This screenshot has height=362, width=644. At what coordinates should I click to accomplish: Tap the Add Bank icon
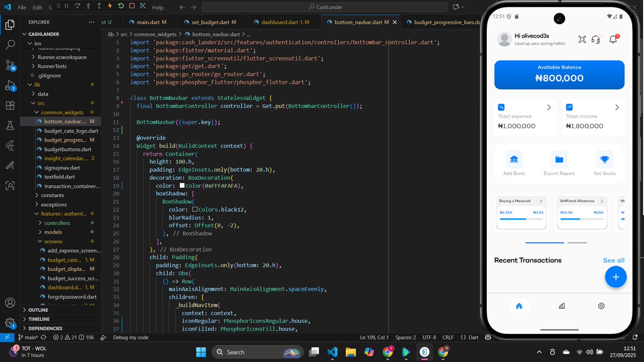(514, 159)
